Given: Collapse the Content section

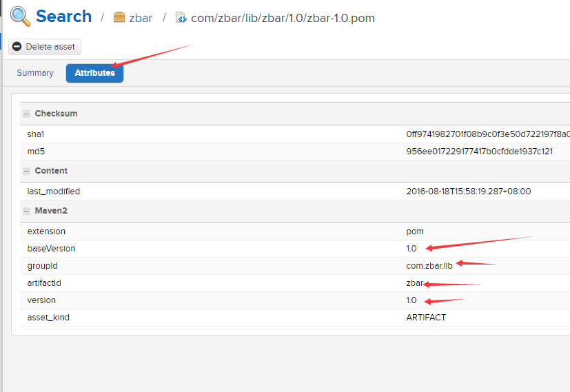Looking at the screenshot, I should tap(26, 171).
